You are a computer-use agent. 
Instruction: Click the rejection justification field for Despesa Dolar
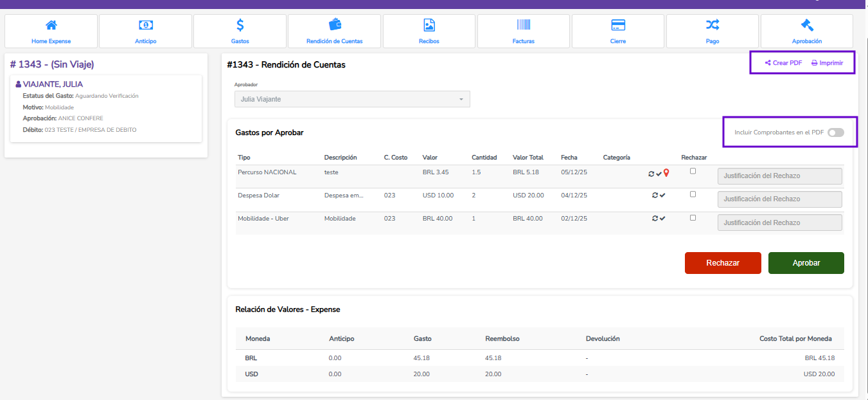779,199
